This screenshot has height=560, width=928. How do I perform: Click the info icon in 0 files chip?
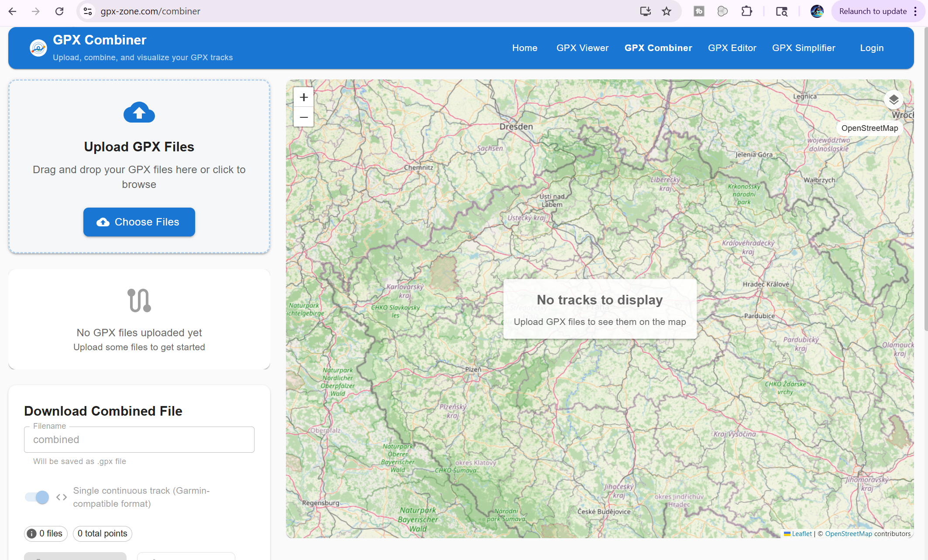pyautogui.click(x=32, y=534)
